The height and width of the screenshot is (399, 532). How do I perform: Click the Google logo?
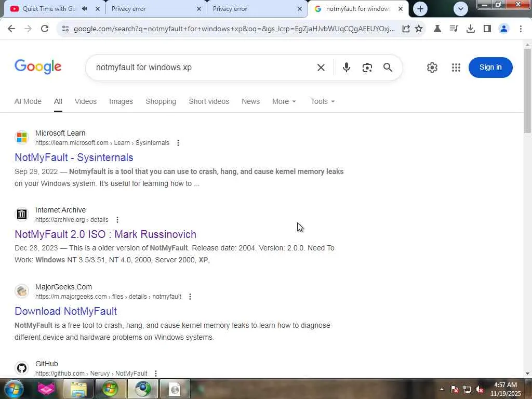pos(38,67)
